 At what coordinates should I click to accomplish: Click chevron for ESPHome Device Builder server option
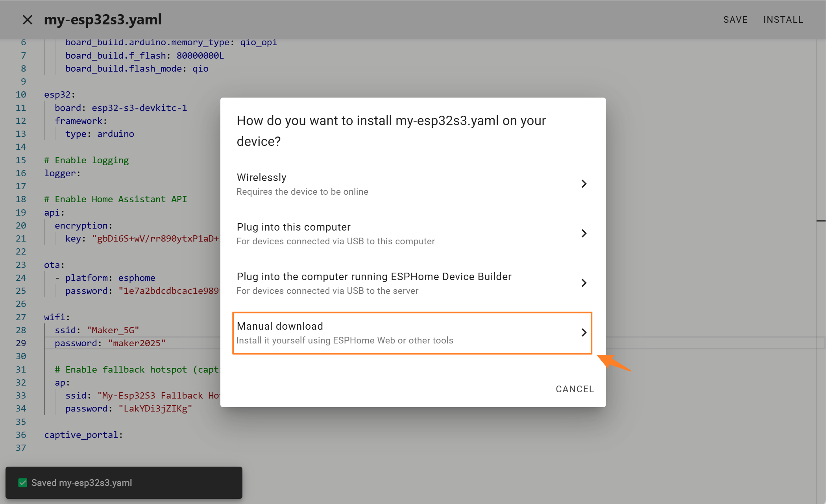(584, 283)
